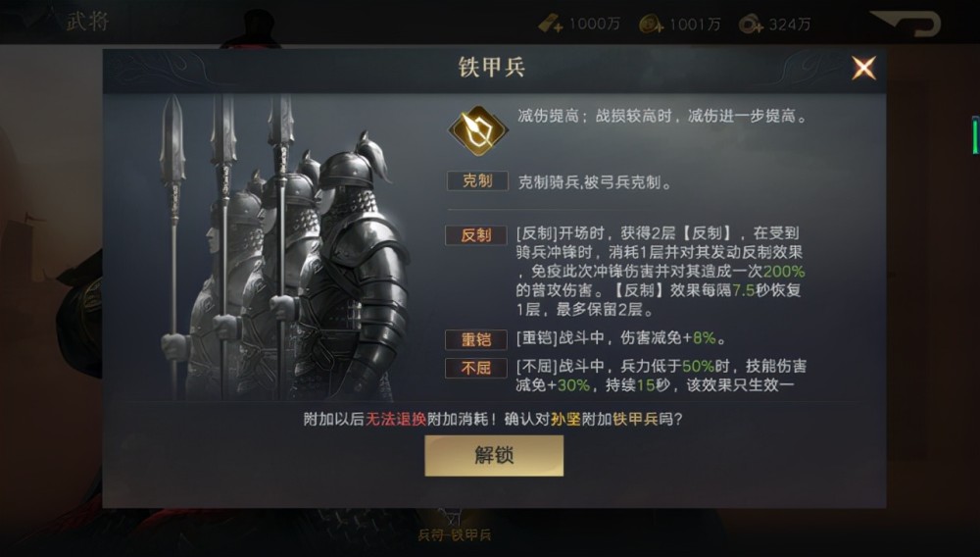The height and width of the screenshot is (557, 980).
Task: Click the 孙坚 general name link
Action: tap(565, 419)
